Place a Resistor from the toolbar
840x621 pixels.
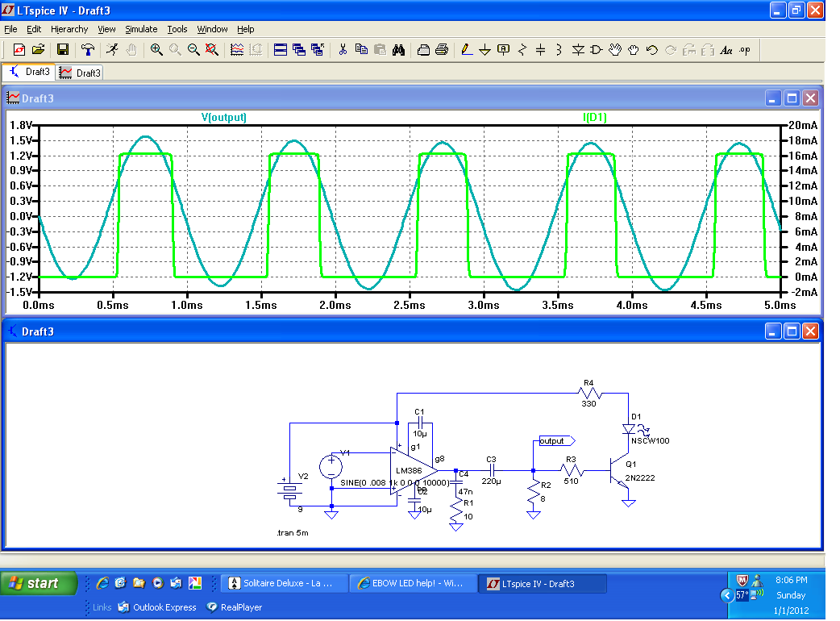(x=522, y=50)
